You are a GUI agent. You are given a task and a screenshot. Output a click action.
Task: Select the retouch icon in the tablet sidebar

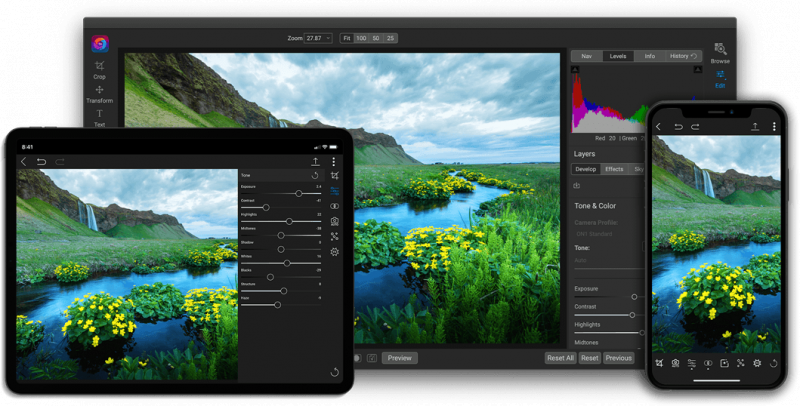(x=335, y=237)
